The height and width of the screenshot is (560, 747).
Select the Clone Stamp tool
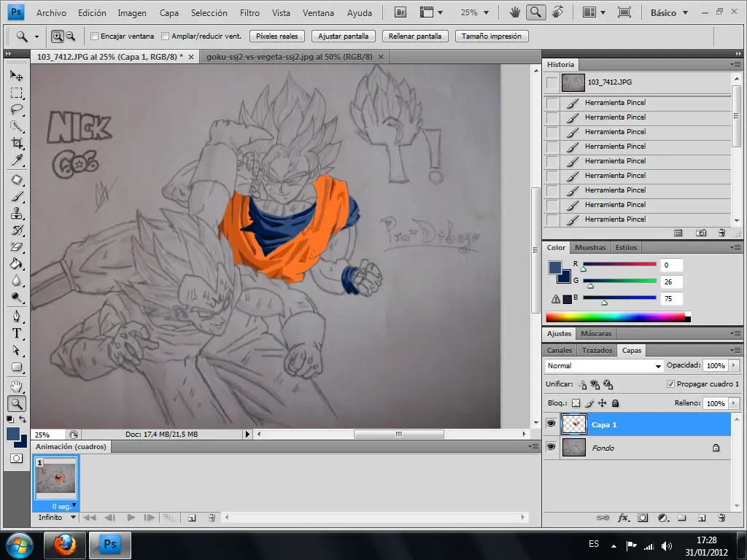click(x=16, y=213)
